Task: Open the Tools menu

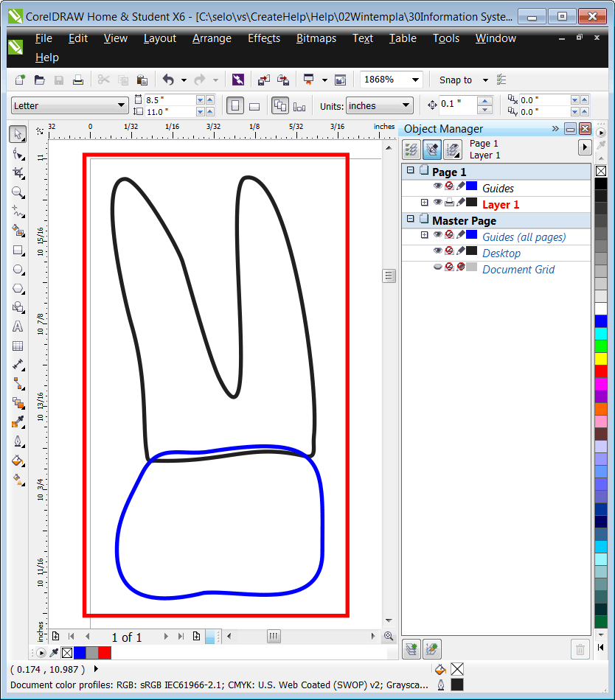Action: pyautogui.click(x=445, y=38)
